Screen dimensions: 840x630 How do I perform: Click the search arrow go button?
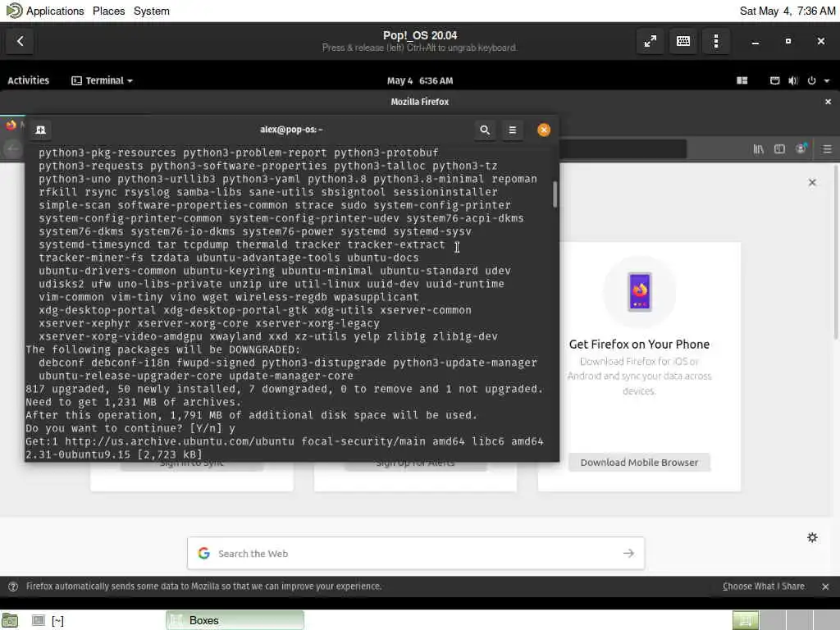click(628, 554)
